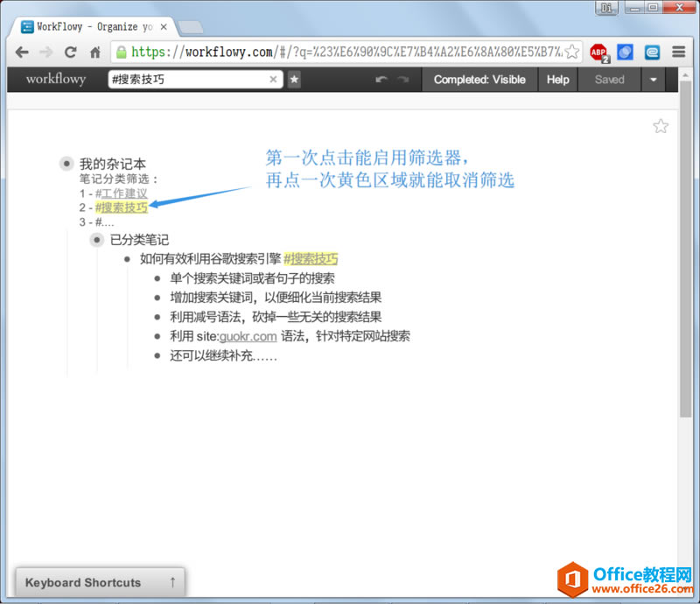Star the current search in WorkFlowy
Viewport: 700px width, 604px height.
(x=295, y=80)
